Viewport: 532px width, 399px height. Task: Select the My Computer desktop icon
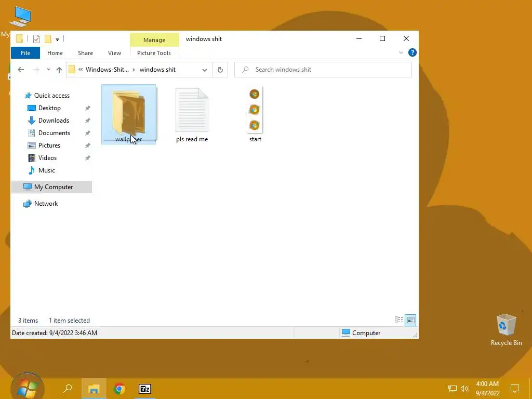20,16
